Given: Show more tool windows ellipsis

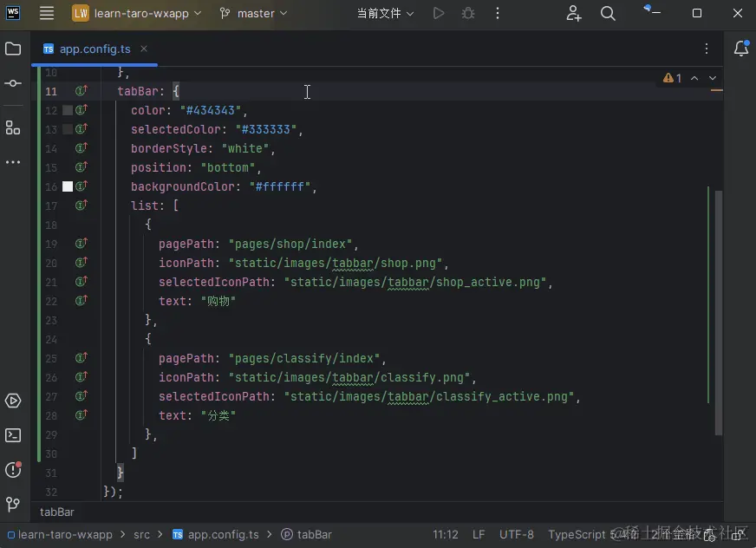Looking at the screenshot, I should pyautogui.click(x=13, y=162).
